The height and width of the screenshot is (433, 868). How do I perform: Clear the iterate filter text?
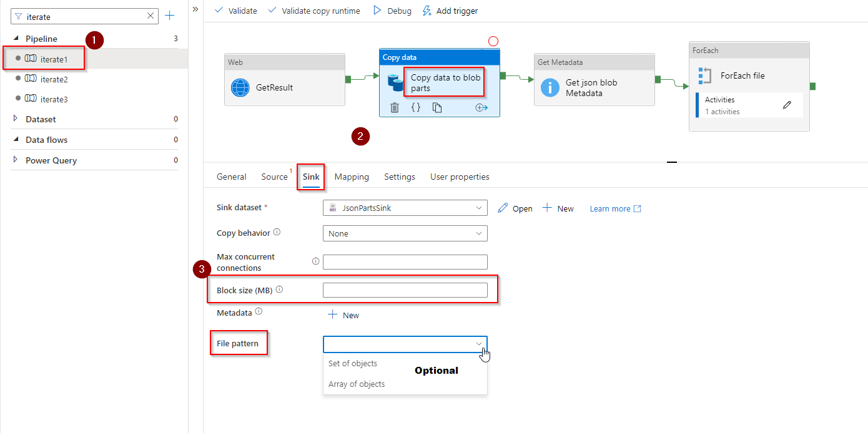point(150,16)
